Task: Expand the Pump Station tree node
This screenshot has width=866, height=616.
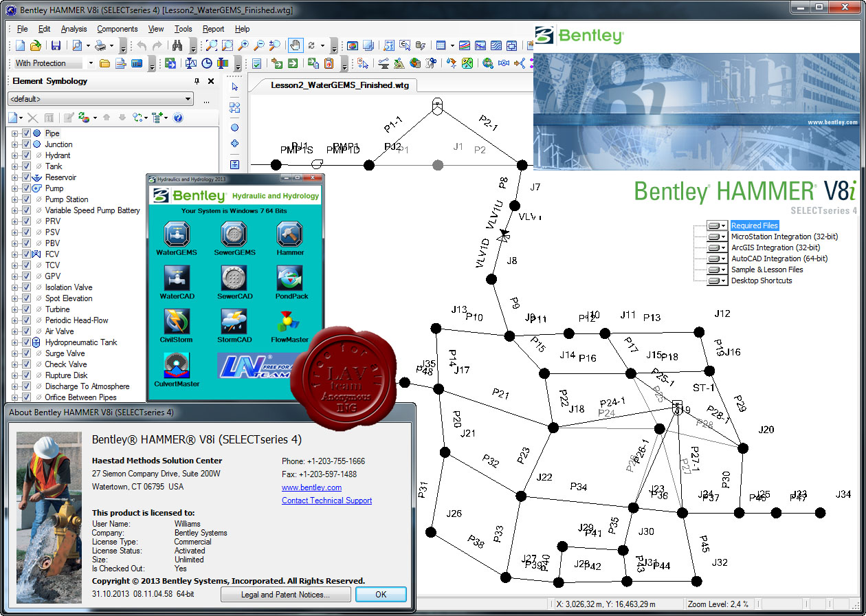Action: tap(15, 199)
